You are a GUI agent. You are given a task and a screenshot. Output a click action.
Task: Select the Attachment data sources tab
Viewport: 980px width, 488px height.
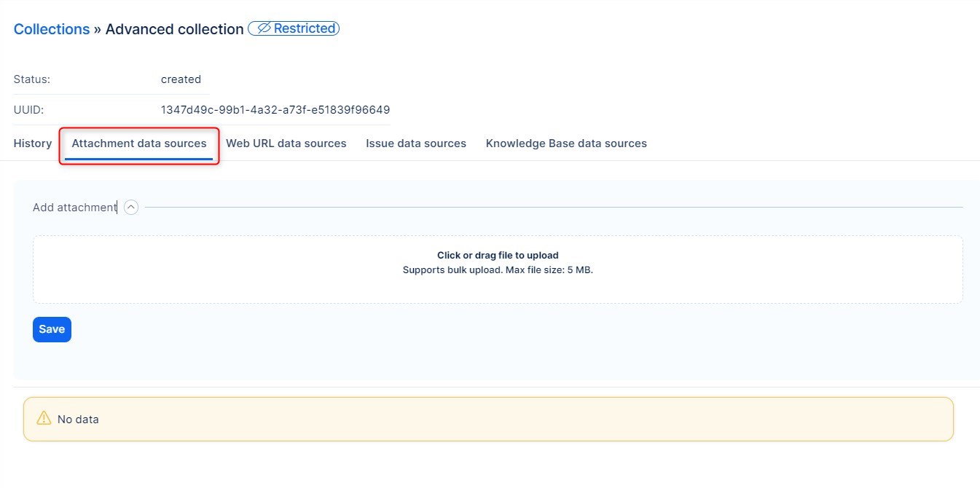click(x=139, y=143)
